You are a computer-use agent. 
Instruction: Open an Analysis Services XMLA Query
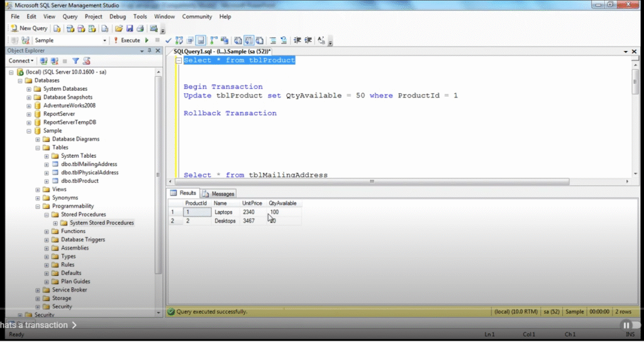(x=92, y=28)
